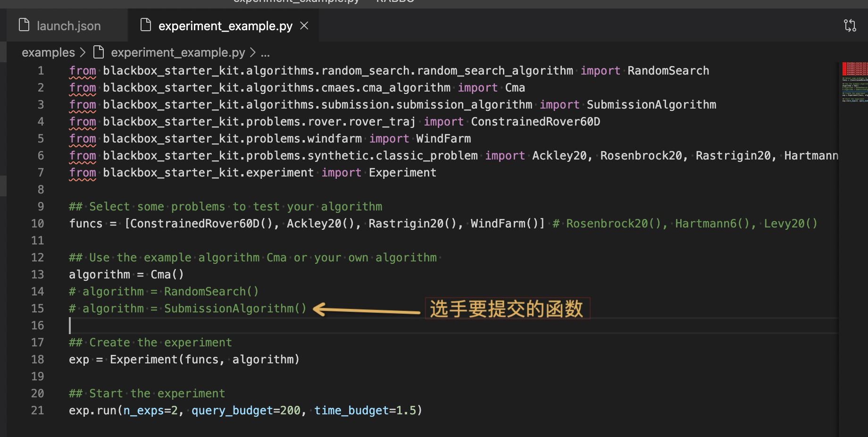Switch to the launch.json tab
The image size is (868, 437).
click(x=68, y=26)
